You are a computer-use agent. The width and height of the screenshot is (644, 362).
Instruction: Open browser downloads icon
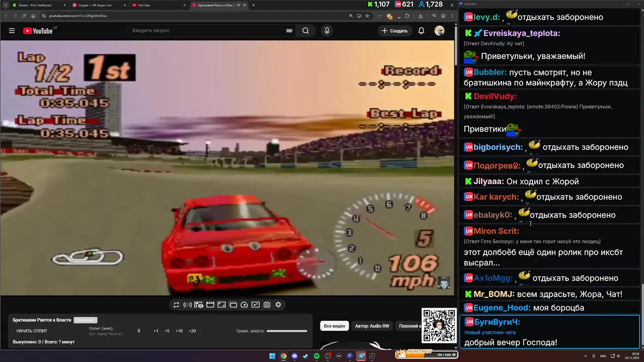point(421,16)
